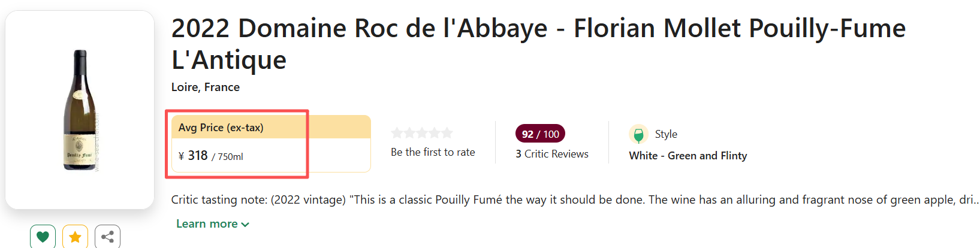This screenshot has height=248, width=980.
Task: Open the wine bottle thumbnail image
Action: pyautogui.click(x=80, y=110)
